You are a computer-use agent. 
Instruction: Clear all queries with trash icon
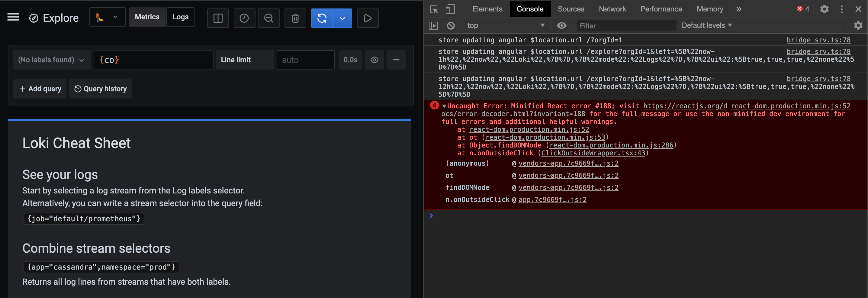[295, 18]
